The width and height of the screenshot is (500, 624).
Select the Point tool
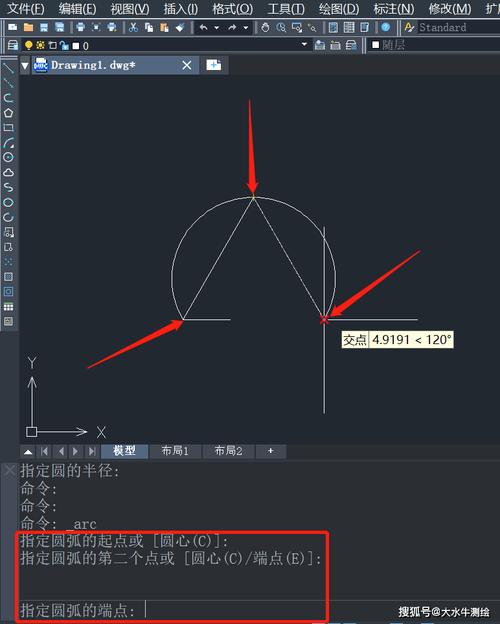[8, 262]
